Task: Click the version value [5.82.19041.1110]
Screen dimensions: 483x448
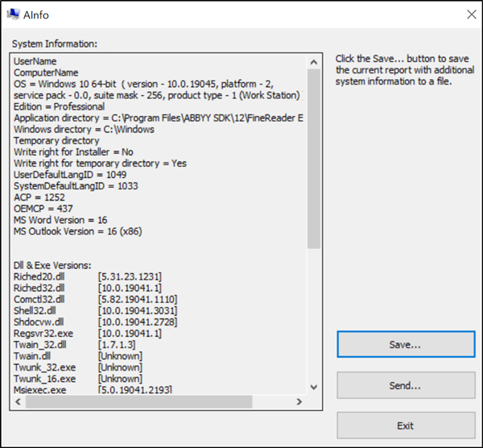Action: [138, 300]
